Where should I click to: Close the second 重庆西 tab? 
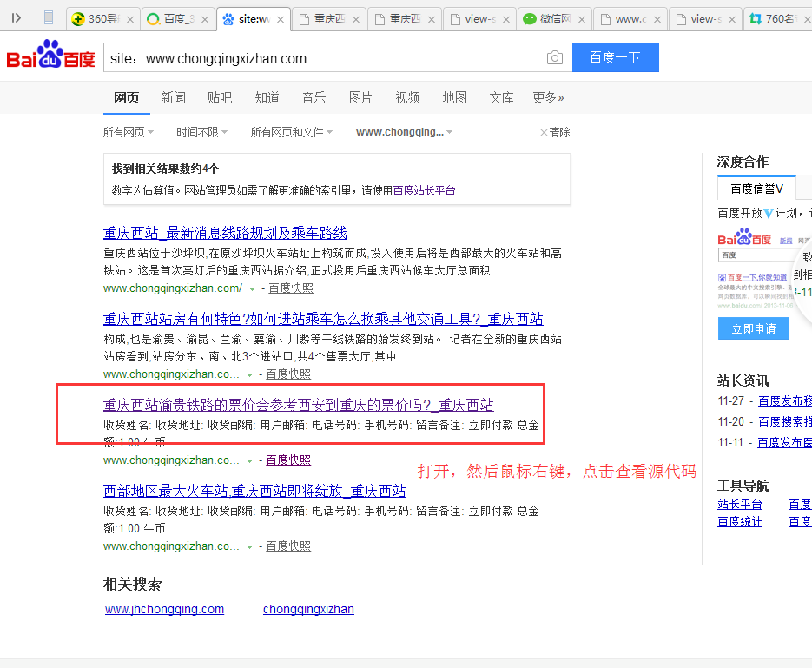click(432, 20)
